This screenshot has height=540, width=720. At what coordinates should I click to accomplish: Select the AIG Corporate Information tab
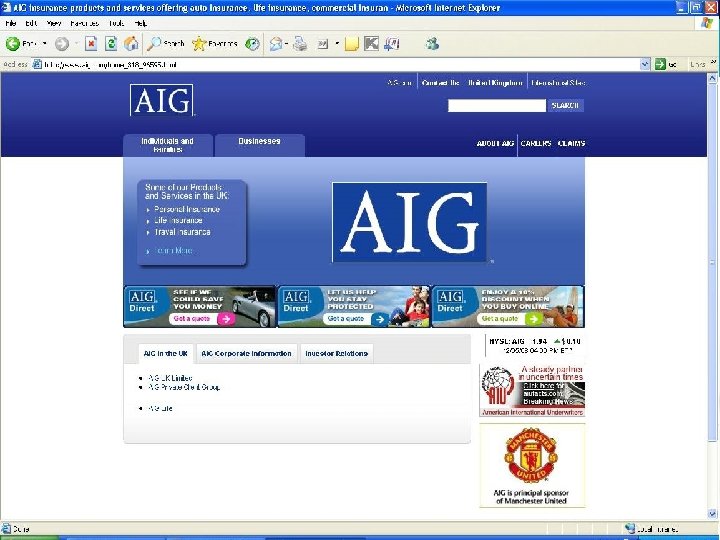pos(247,354)
